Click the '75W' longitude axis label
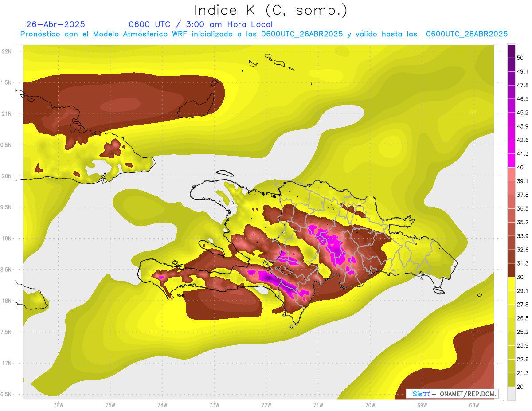The height and width of the screenshot is (411, 532). pyautogui.click(x=110, y=405)
